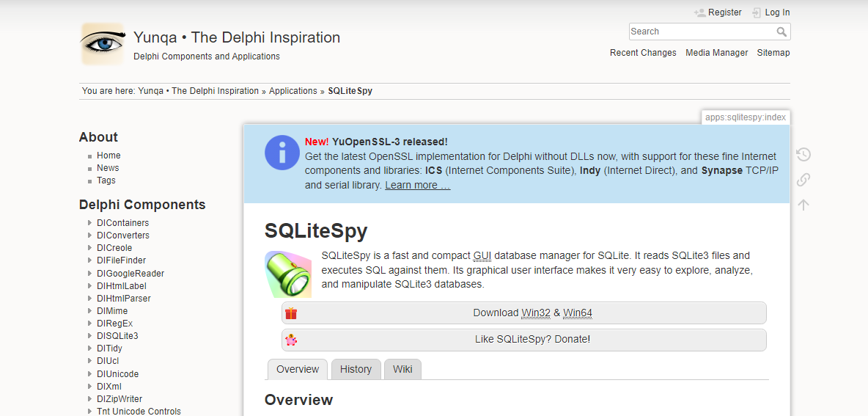Click the piggy bank donate icon

point(292,340)
